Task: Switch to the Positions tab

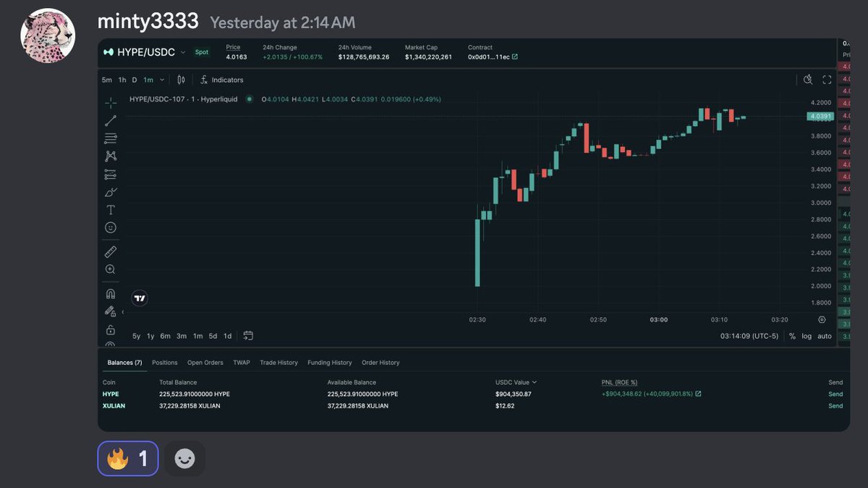Action: pos(165,362)
